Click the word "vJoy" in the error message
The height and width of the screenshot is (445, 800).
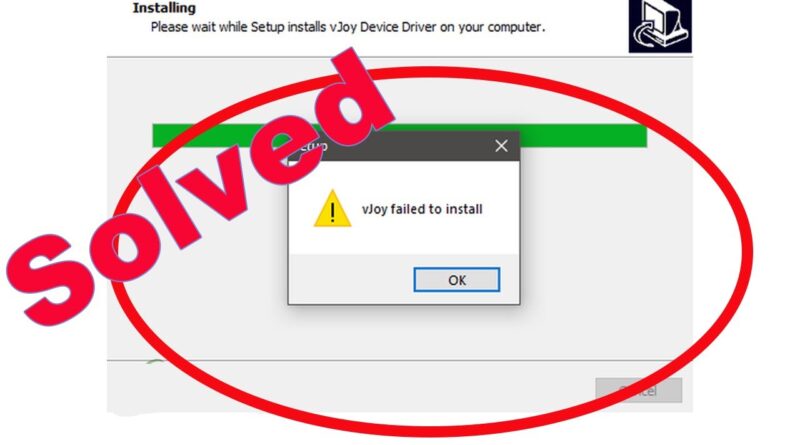374,209
